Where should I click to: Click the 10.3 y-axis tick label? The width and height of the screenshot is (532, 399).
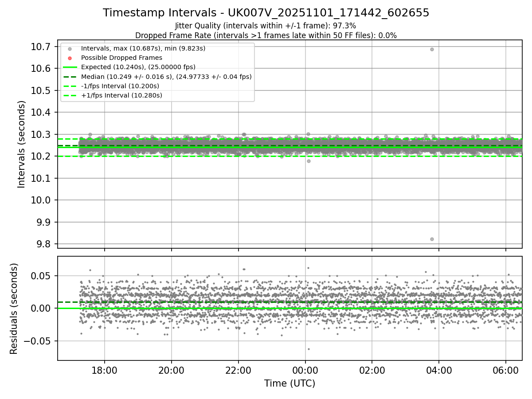pyautogui.click(x=41, y=134)
